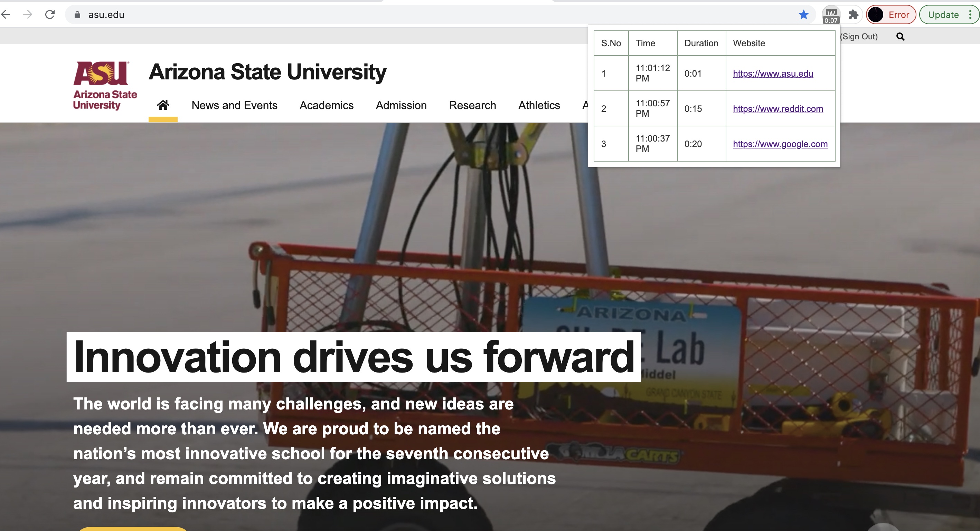980x531 pixels.
Task: Open the www.reddit.com link
Action: click(778, 109)
